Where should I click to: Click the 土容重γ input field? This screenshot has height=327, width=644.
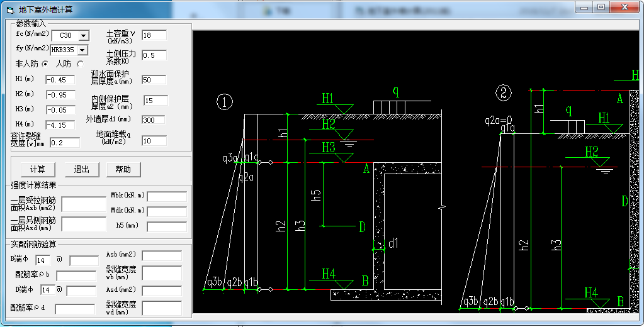coord(154,35)
